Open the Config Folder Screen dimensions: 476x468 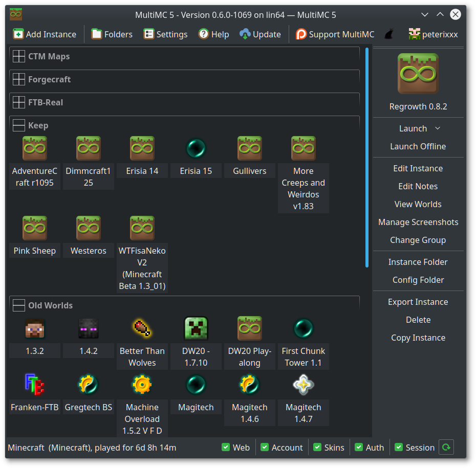(418, 280)
